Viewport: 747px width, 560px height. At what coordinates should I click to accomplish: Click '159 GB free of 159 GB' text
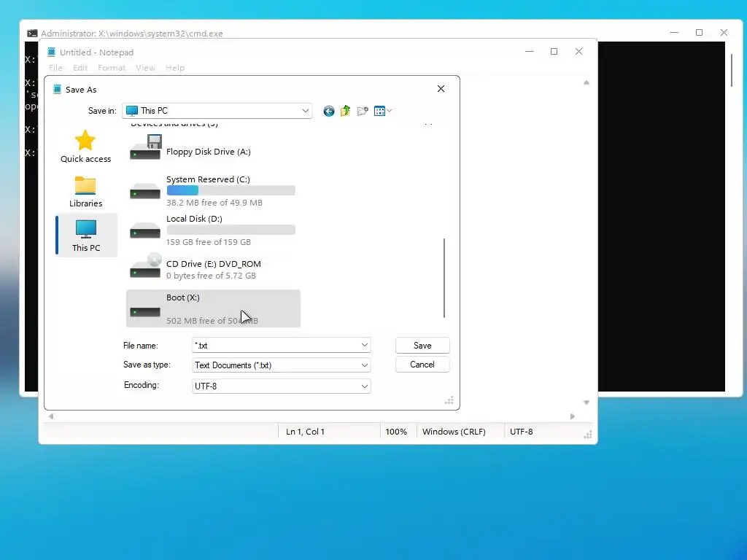208,242
